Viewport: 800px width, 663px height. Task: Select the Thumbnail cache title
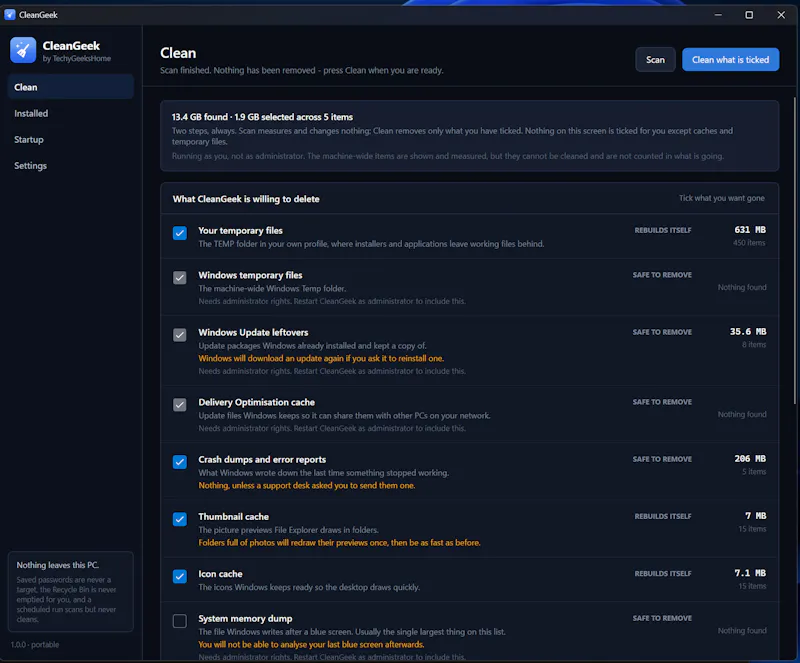point(234,517)
